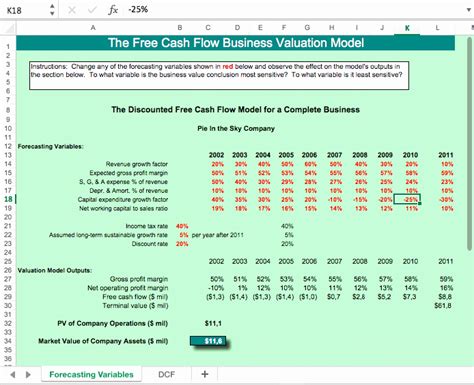The width and height of the screenshot is (474, 385).
Task: Switch to the DCF sheet tab
Action: click(x=166, y=374)
